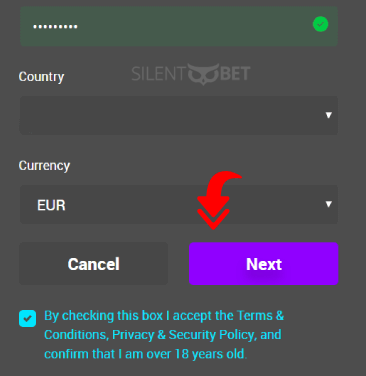The image size is (366, 376).
Task: Click the Currency dropdown arrow
Action: click(328, 204)
